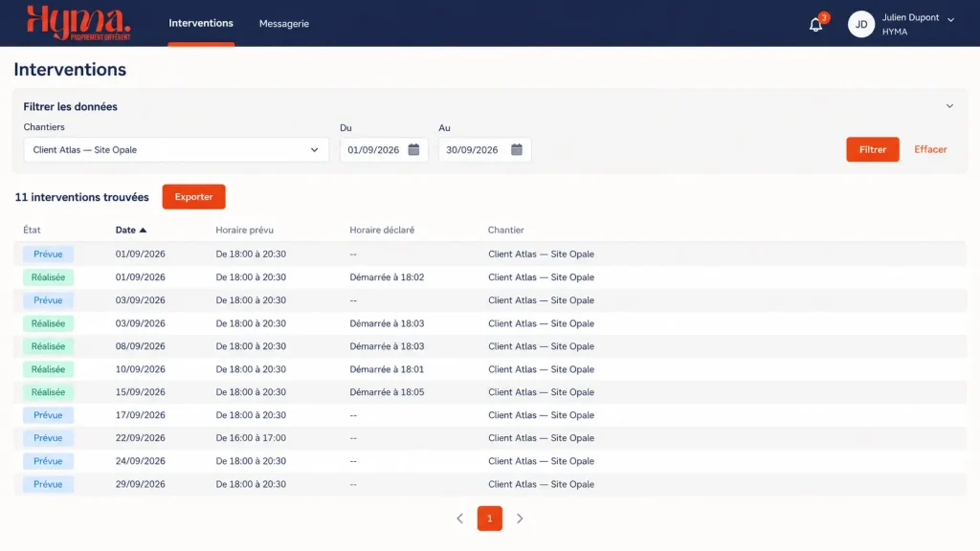Image resolution: width=980 pixels, height=551 pixels.
Task: Click the Chantier column header
Action: 505,230
